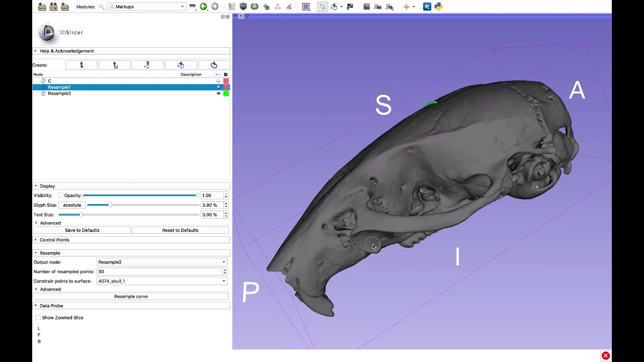Screen dimensions: 644x362
Task: Open the Data module list icon
Action: point(232,7)
